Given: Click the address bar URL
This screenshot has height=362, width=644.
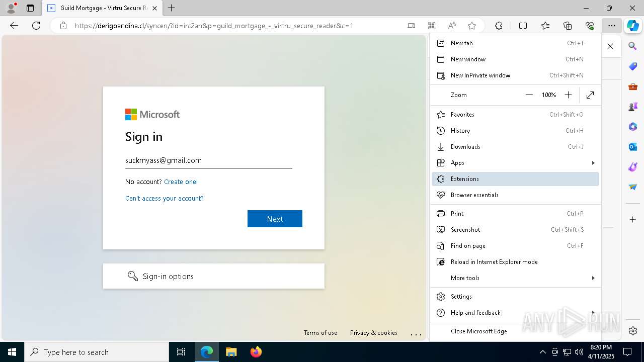Looking at the screenshot, I should [214, 26].
